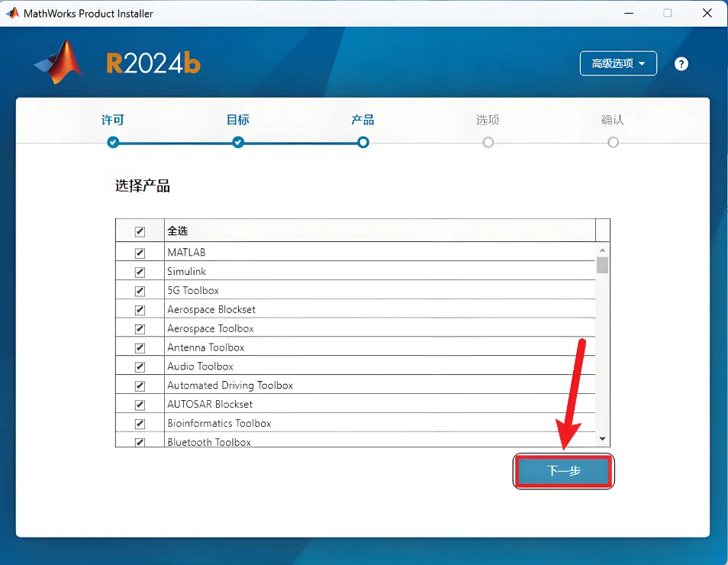The width and height of the screenshot is (728, 565).
Task: Uncheck the Simulink checkbox
Action: 140,273
